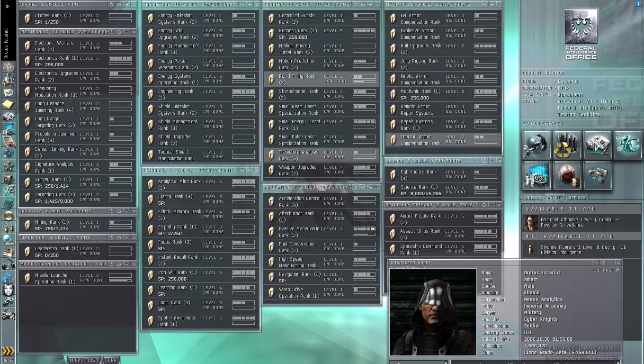The height and width of the screenshot is (364, 644).
Task: Select the Weapon Upgrades Rank (2) skill
Action: [x=322, y=170]
